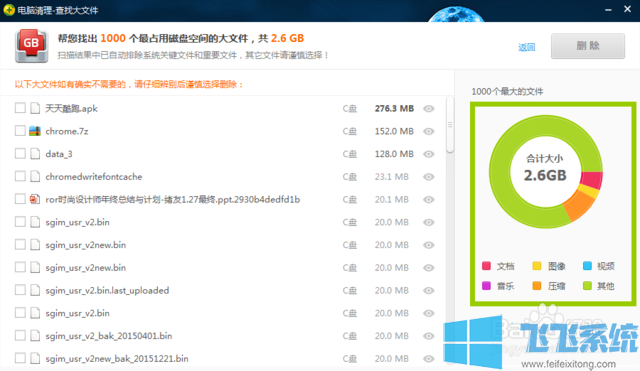
Task: Click the file icon of sgim_usr_v2.bin.last_uploaded
Action: (x=35, y=290)
